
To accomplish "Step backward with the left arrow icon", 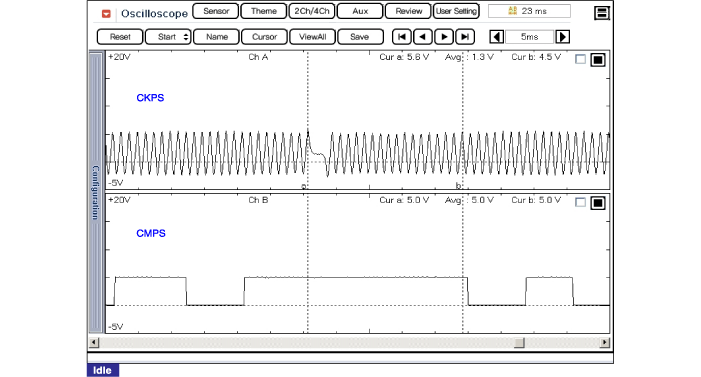I will (x=422, y=37).
